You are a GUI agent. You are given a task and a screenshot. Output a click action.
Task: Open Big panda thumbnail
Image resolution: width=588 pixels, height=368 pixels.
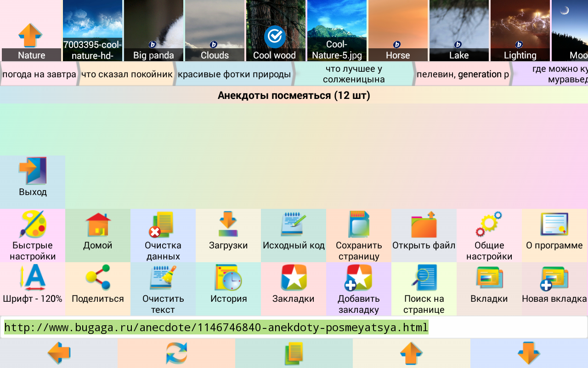[153, 31]
